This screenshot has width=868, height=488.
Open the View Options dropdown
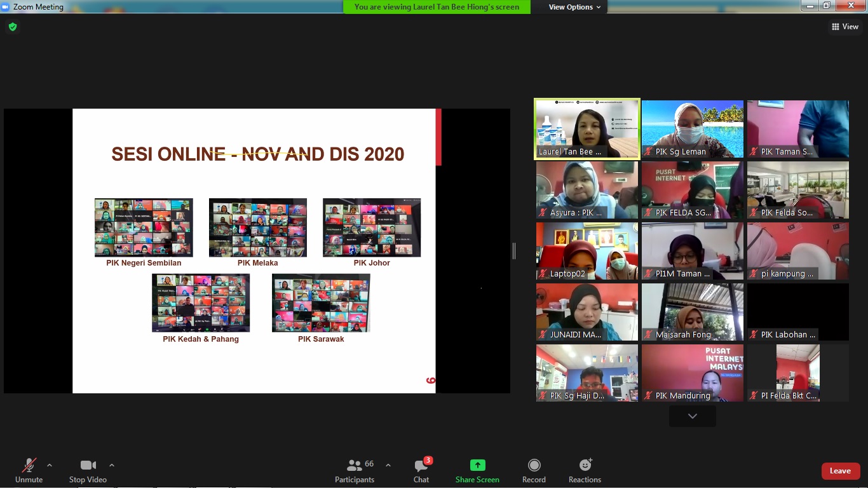click(574, 7)
